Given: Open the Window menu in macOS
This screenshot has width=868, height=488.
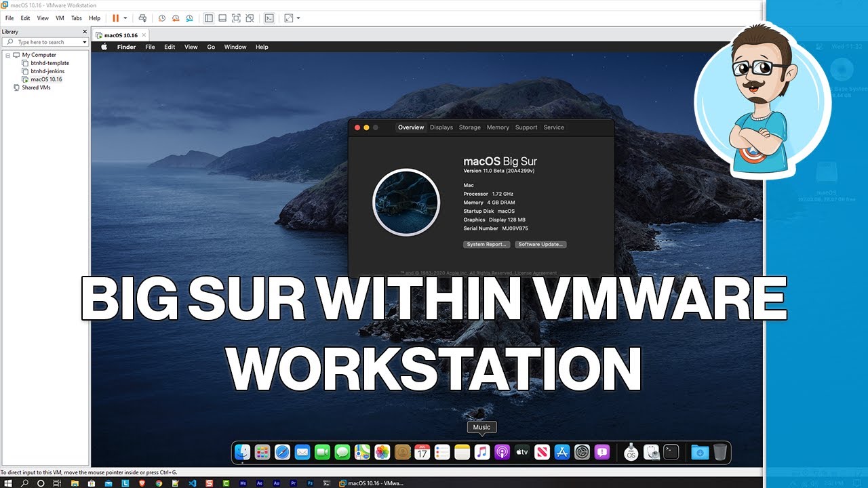Looking at the screenshot, I should pyautogui.click(x=235, y=47).
